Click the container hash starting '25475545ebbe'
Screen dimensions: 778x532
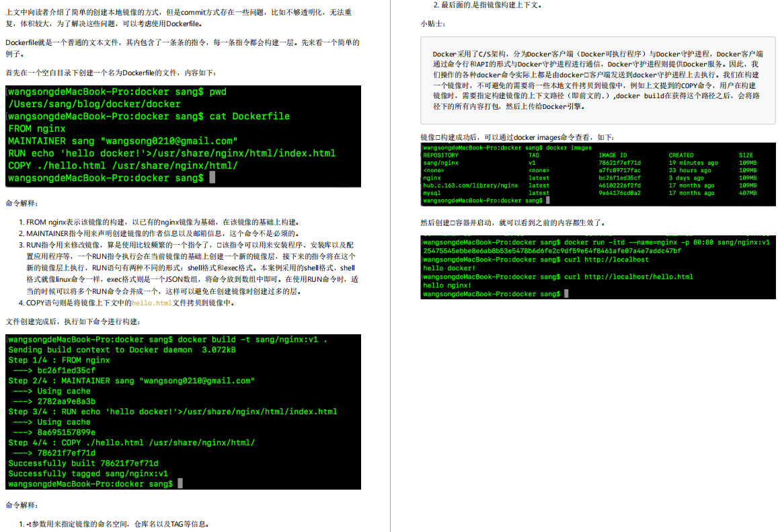(x=552, y=251)
